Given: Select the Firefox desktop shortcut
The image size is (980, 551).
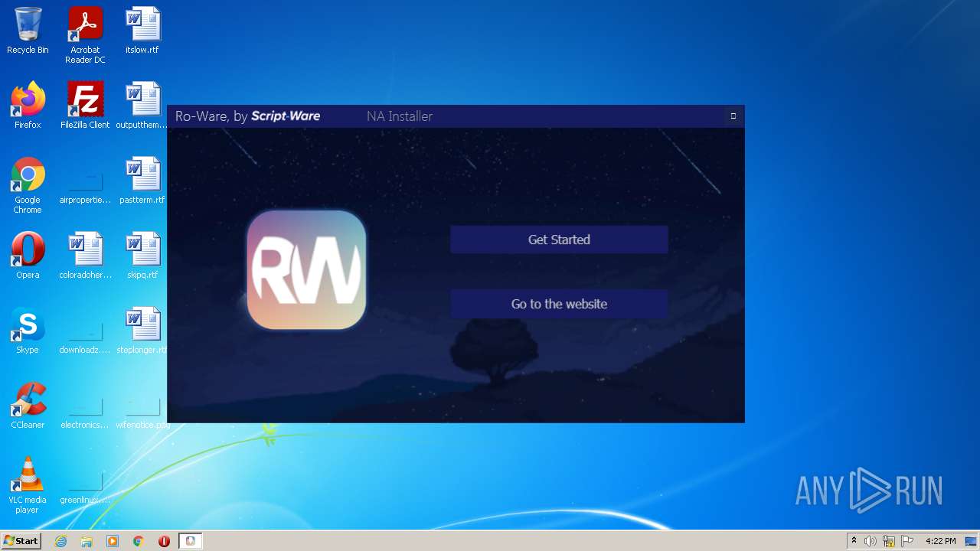Looking at the screenshot, I should coord(28,106).
